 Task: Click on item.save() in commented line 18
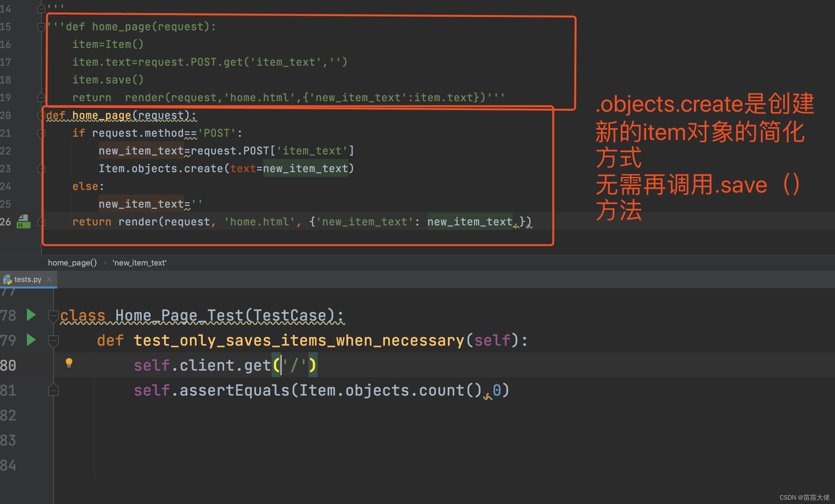pyautogui.click(x=108, y=80)
